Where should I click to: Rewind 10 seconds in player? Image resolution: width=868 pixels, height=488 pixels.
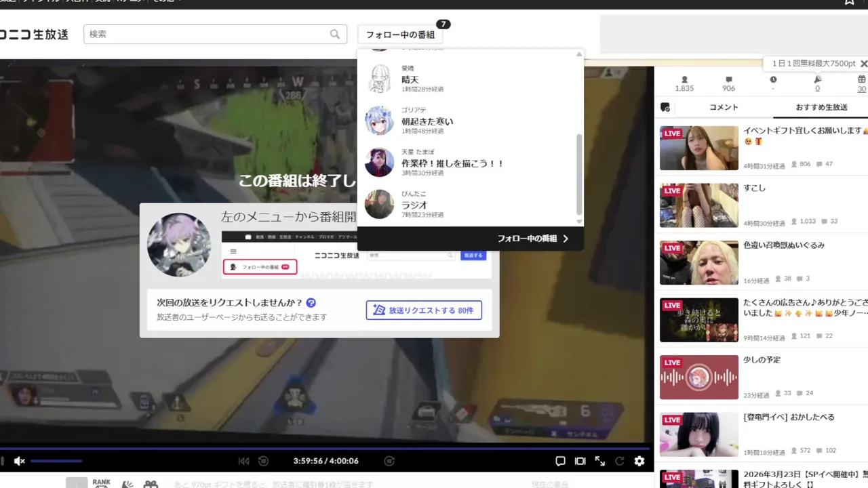click(x=263, y=461)
